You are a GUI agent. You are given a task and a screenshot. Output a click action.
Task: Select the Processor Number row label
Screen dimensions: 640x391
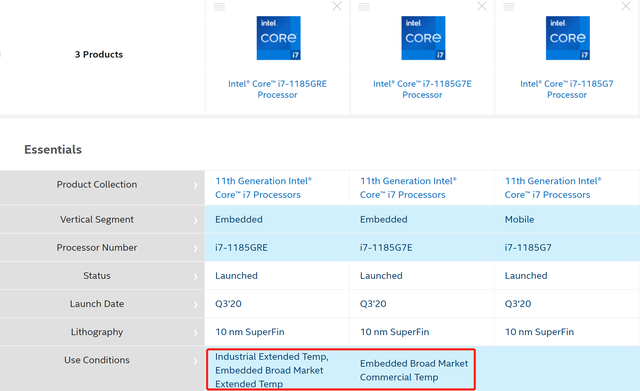[x=97, y=248]
